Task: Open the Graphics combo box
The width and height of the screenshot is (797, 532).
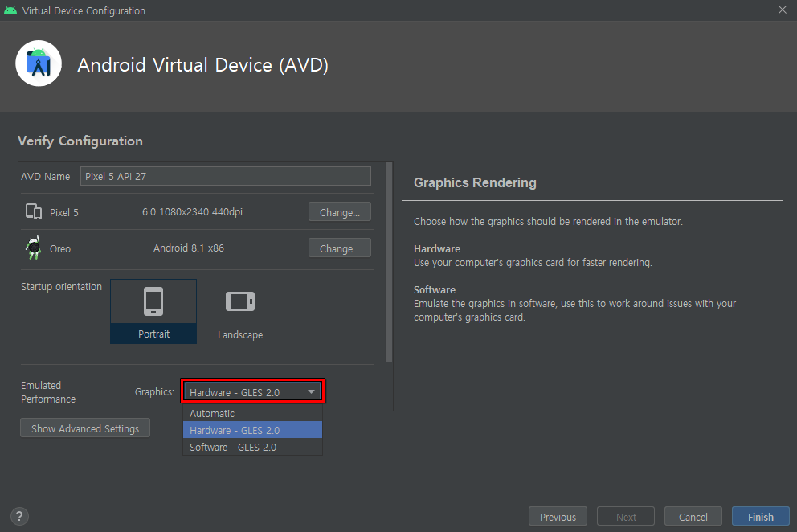Action: [252, 391]
